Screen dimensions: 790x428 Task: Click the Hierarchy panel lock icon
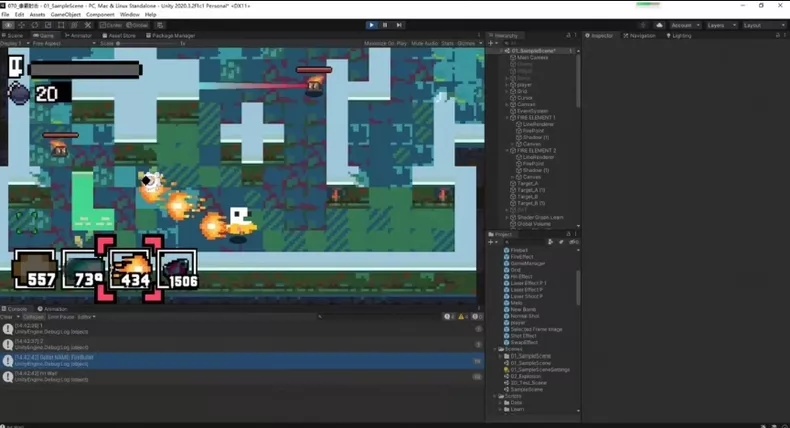[568, 35]
